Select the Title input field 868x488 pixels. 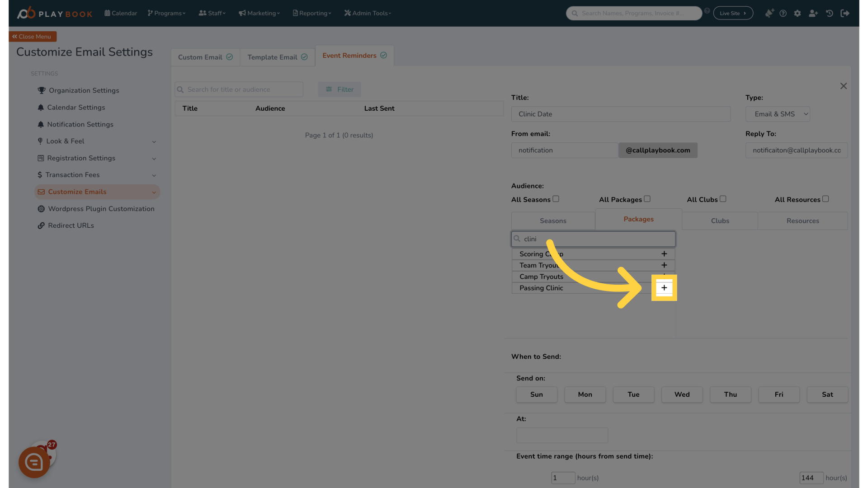[x=621, y=114]
